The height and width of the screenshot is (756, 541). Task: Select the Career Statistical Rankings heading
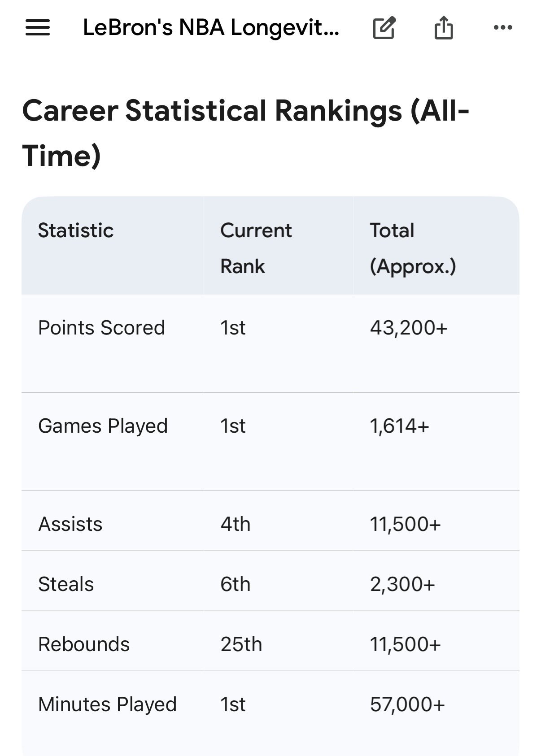(245, 133)
